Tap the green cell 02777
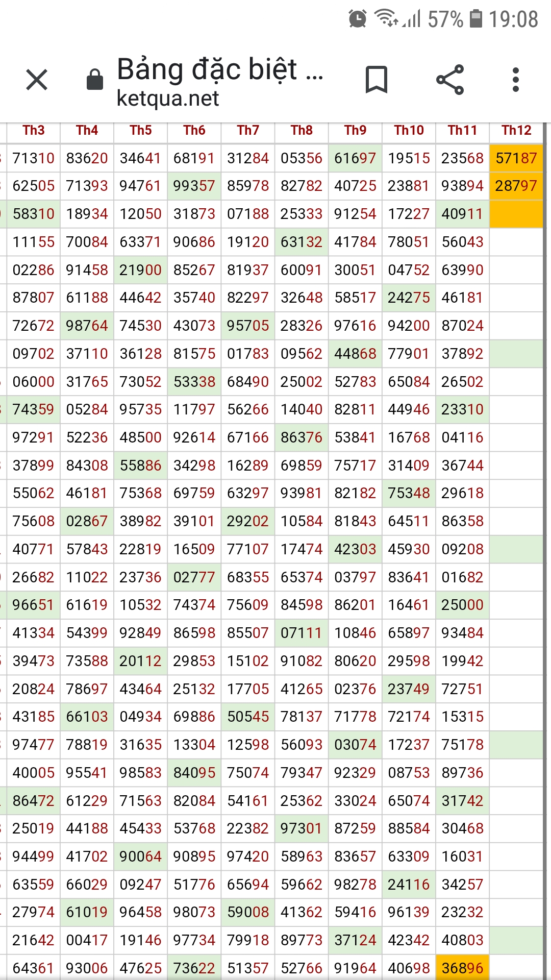The width and height of the screenshot is (551, 980). (x=194, y=577)
